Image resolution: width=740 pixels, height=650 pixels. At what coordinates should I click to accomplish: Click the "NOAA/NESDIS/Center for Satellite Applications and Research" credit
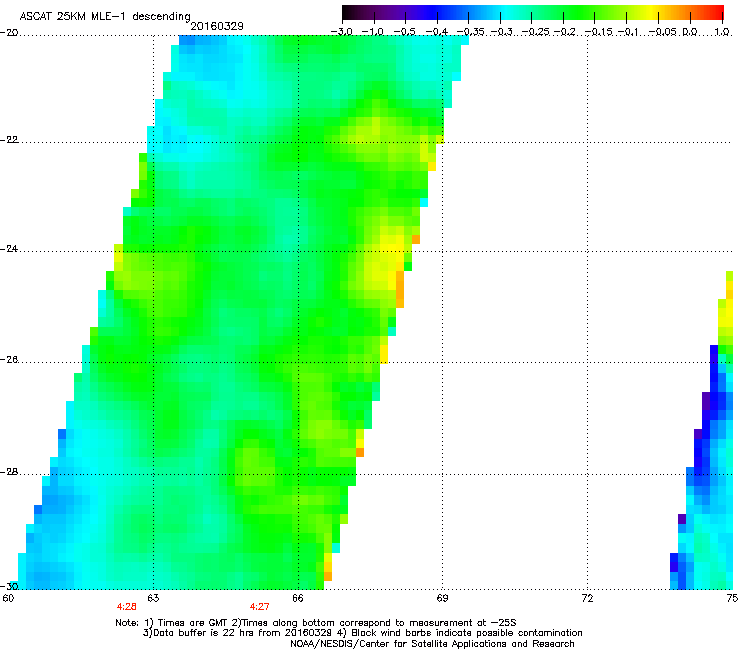(x=432, y=643)
